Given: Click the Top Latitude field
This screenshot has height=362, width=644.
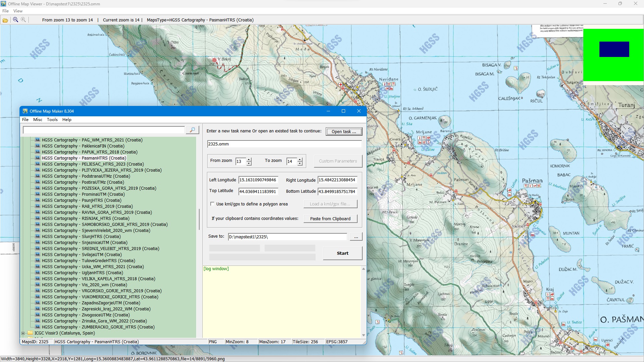Looking at the screenshot, I should 258,191.
